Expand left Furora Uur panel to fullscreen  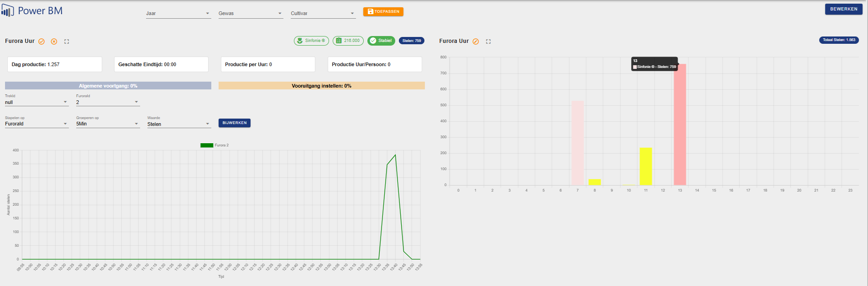tap(67, 42)
